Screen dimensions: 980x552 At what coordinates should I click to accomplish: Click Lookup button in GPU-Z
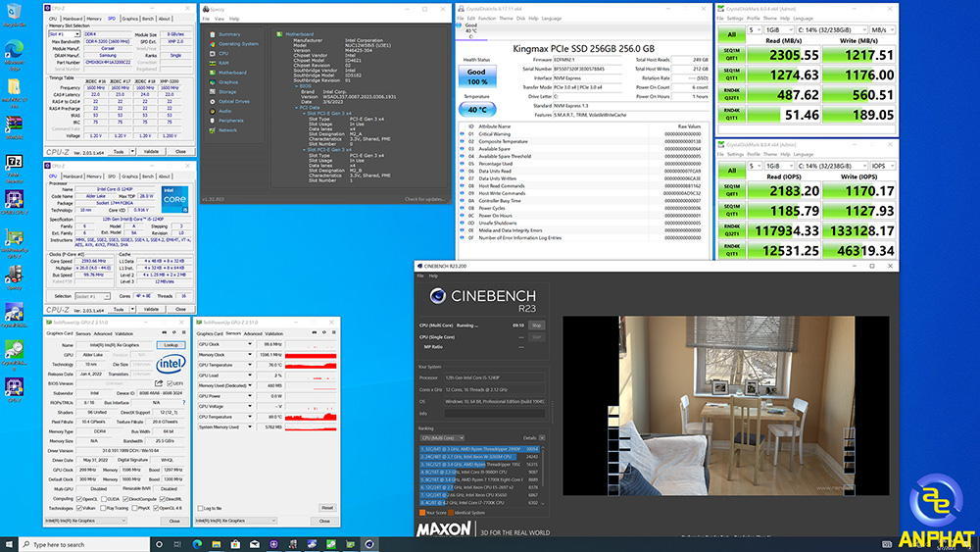tap(171, 345)
